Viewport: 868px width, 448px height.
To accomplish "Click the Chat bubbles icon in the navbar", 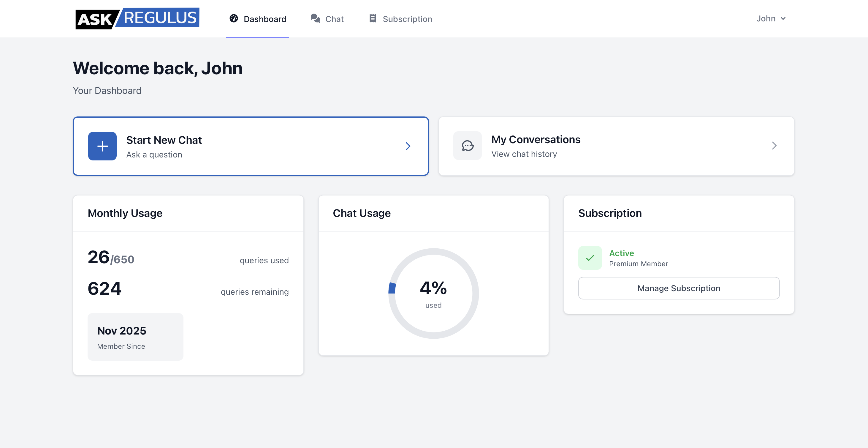I will [x=315, y=18].
